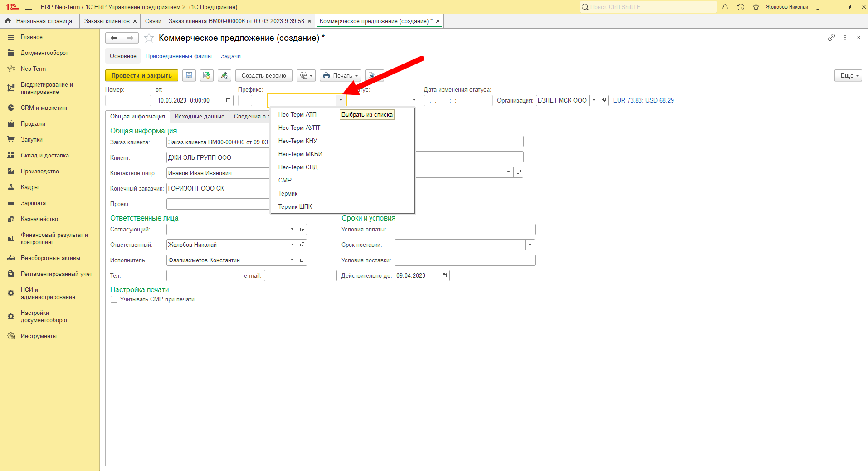Open Присоединенные файлы link
This screenshot has height=471, width=868.
click(179, 56)
